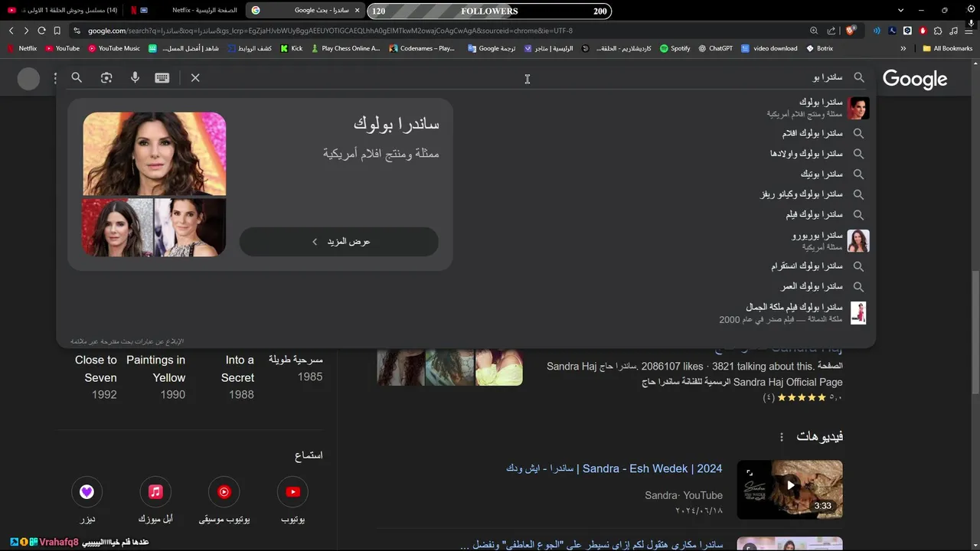Click the report suggestions link at panel bottom

(127, 341)
